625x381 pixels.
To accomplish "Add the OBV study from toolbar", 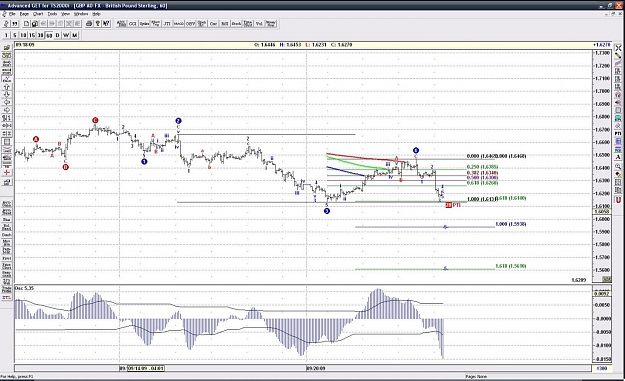I will click(191, 24).
